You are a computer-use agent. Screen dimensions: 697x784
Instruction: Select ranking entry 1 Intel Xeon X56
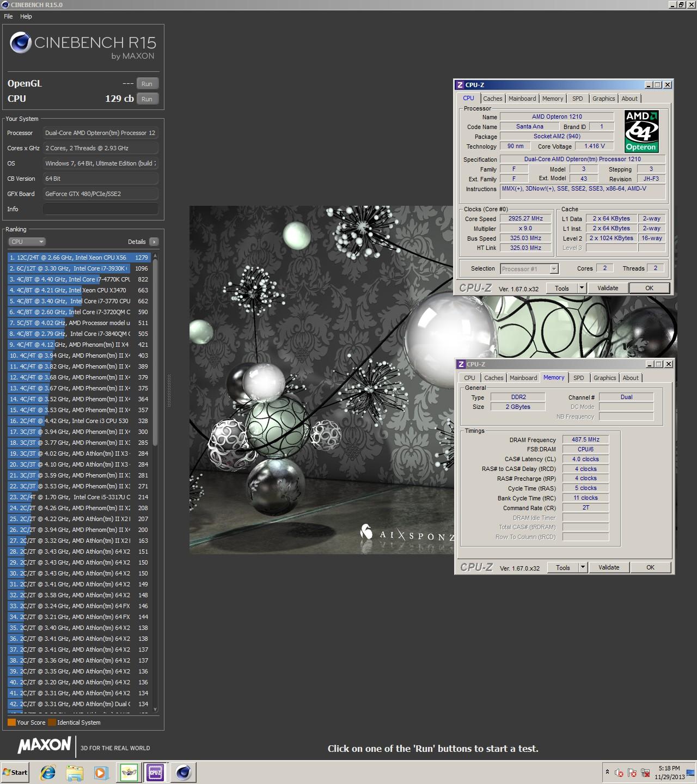coord(80,258)
